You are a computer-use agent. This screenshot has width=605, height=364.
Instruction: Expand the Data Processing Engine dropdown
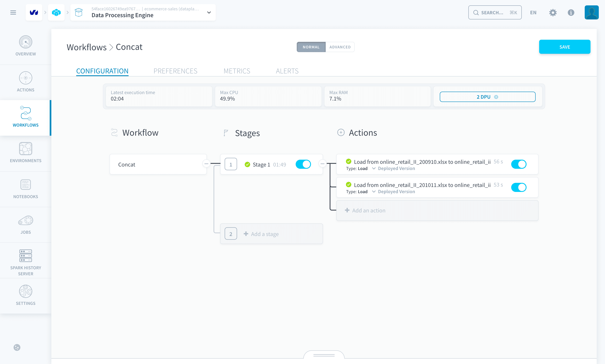(209, 12)
